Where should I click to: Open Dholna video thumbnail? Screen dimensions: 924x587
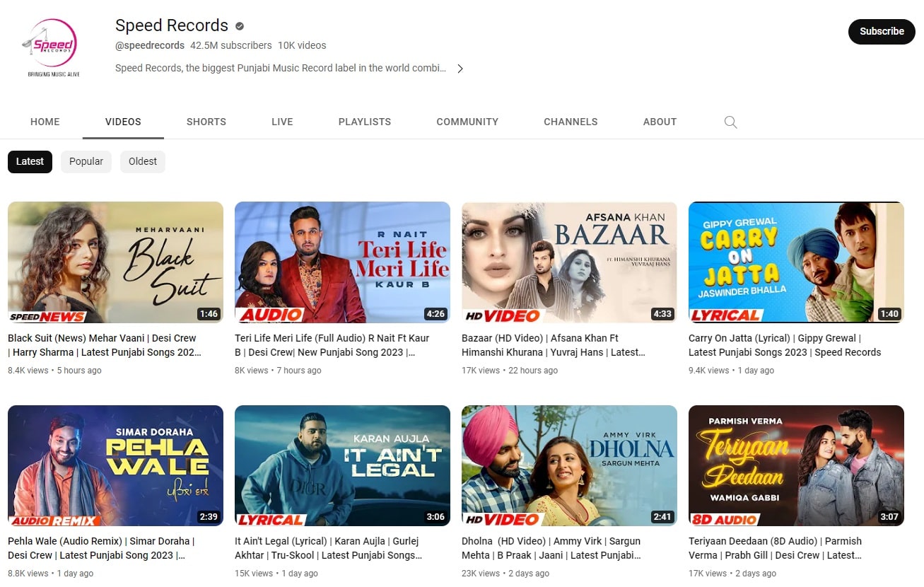pos(569,465)
